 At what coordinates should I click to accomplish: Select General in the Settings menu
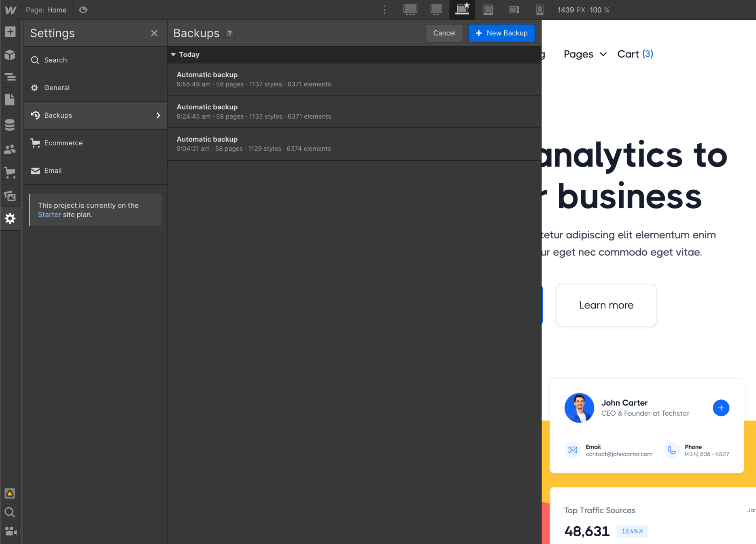pyautogui.click(x=57, y=88)
